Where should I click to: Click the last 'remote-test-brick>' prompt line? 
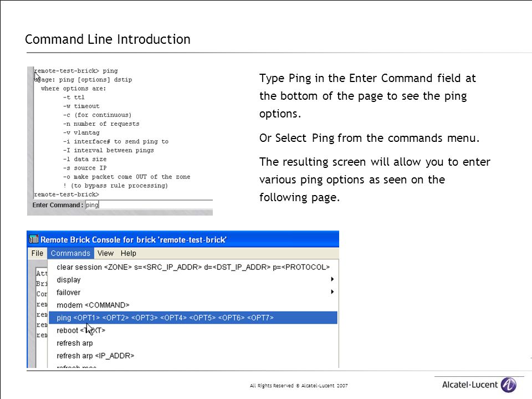tap(66, 195)
